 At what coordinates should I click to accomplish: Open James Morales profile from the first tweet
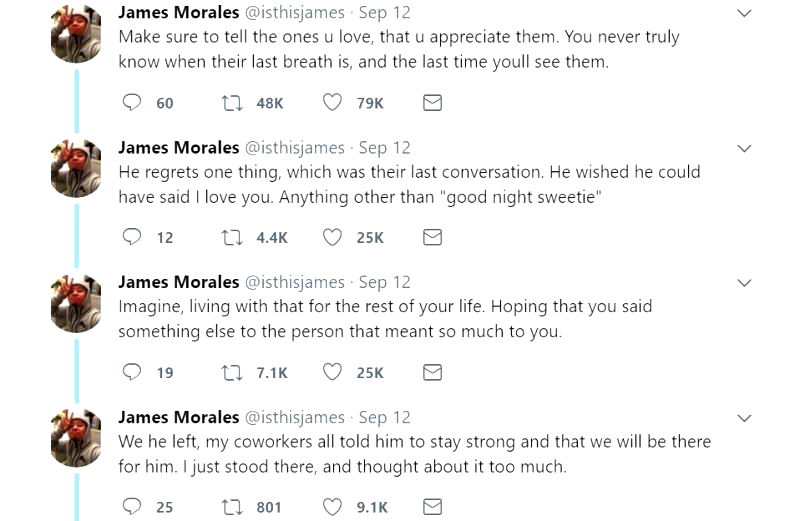(x=178, y=13)
